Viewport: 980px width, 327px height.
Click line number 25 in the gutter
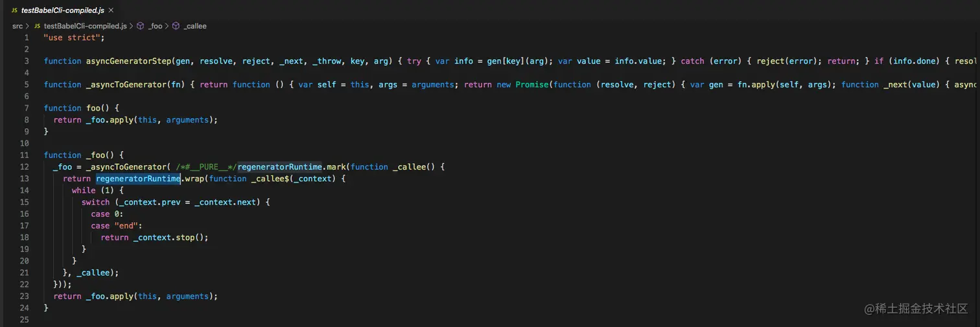(x=25, y=319)
